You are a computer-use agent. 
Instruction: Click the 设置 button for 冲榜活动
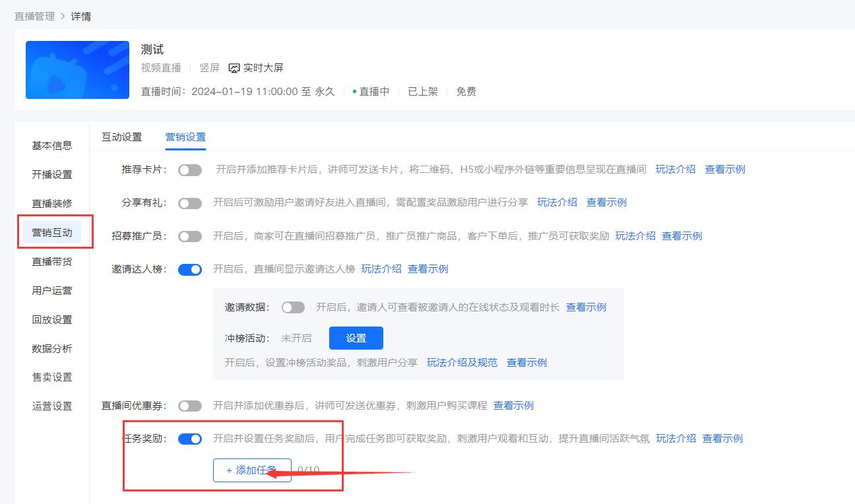coord(356,337)
